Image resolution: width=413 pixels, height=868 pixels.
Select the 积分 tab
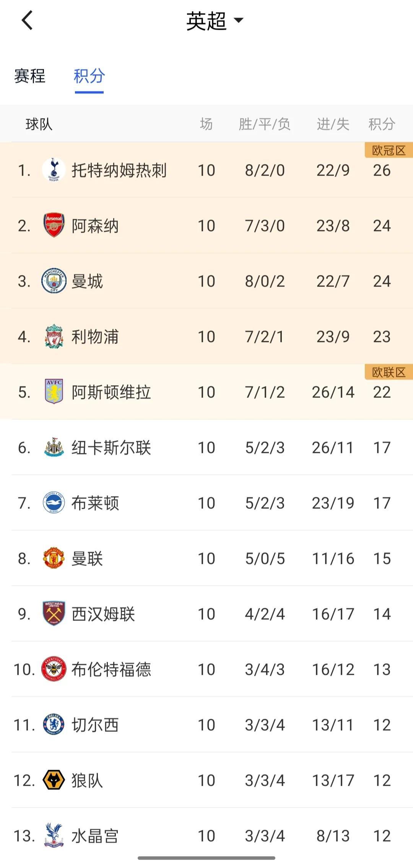pos(89,76)
